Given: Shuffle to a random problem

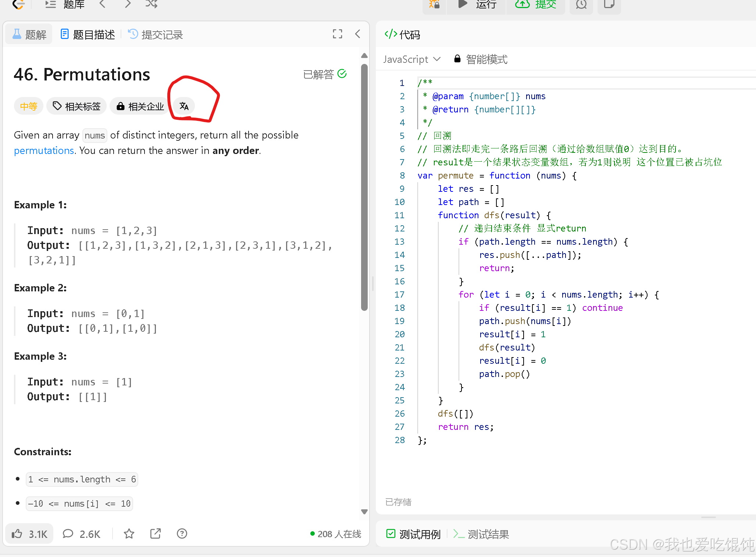Looking at the screenshot, I should [x=151, y=4].
